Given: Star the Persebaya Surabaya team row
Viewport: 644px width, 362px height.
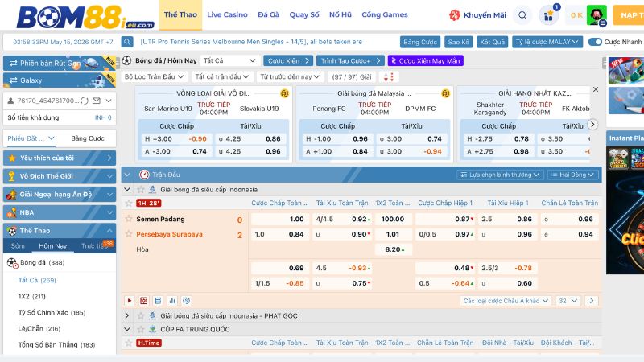Looking at the screenshot, I should 129,234.
